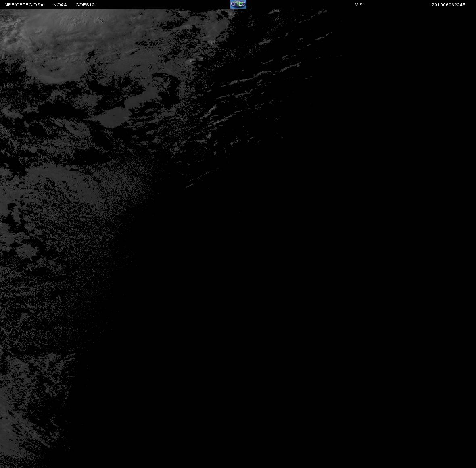Image resolution: width=476 pixels, height=468 pixels.
Task: Click the INPE/CPTEC/DSA header text
Action: coord(23,5)
